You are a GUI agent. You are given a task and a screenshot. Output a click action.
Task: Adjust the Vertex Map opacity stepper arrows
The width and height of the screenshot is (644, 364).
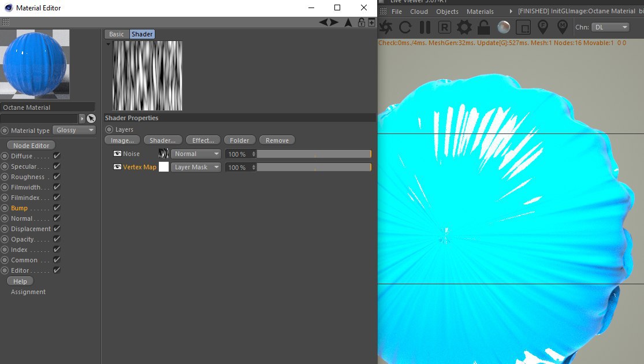pos(254,167)
